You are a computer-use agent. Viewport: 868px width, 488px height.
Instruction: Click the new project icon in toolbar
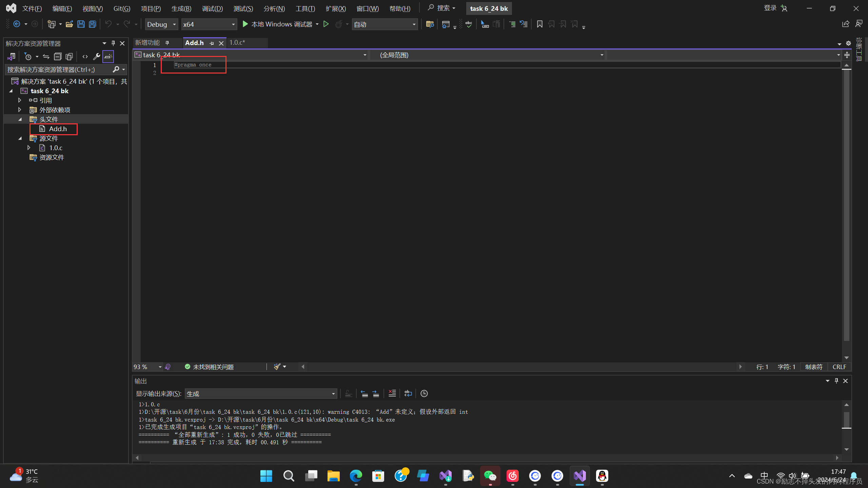tap(52, 24)
